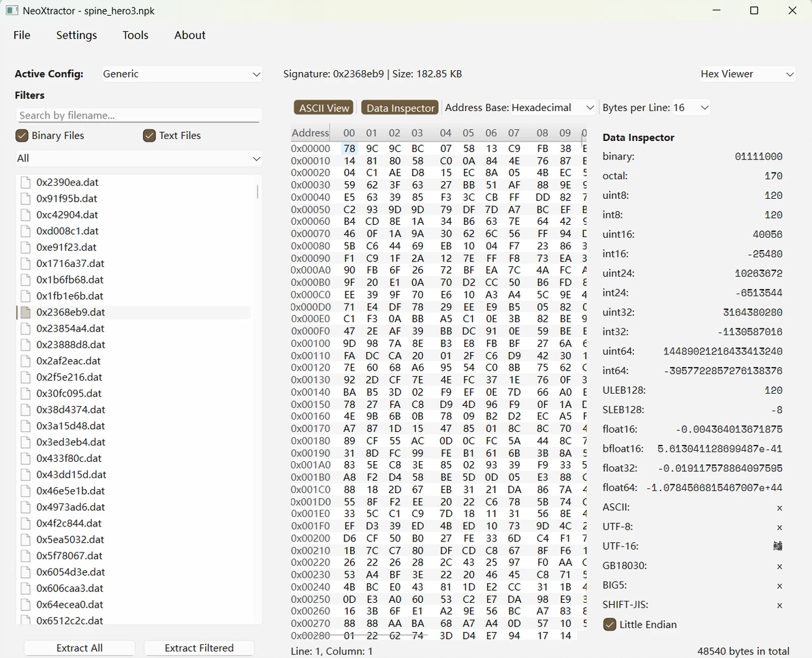Click the Search by filename field
812x658 pixels.
pos(138,115)
